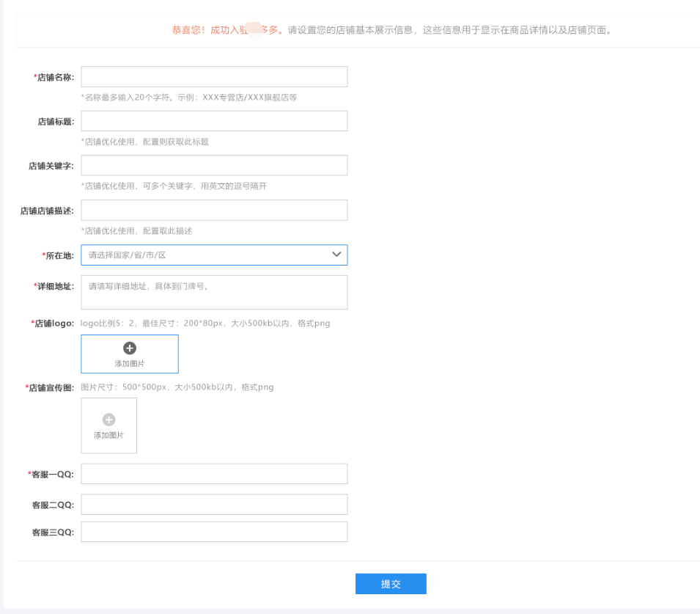This screenshot has width=700, height=614.
Task: Open the 所在地 region dropdown
Action: pyautogui.click(x=214, y=255)
